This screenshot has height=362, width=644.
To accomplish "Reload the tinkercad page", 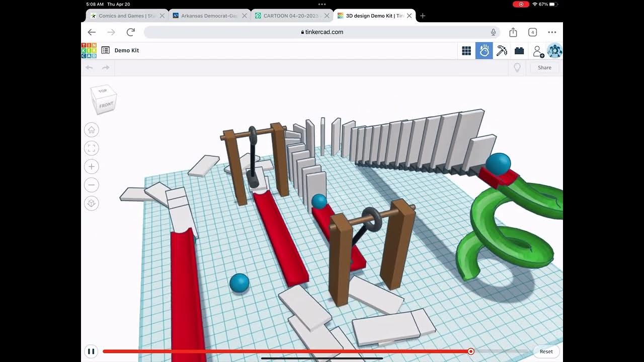I will (x=131, y=32).
